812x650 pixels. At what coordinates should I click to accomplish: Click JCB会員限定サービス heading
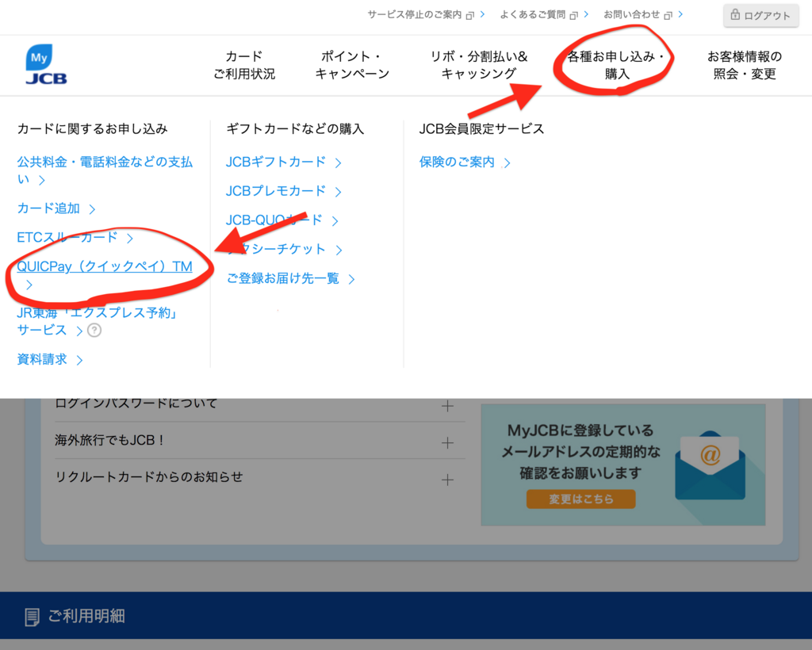(x=481, y=128)
